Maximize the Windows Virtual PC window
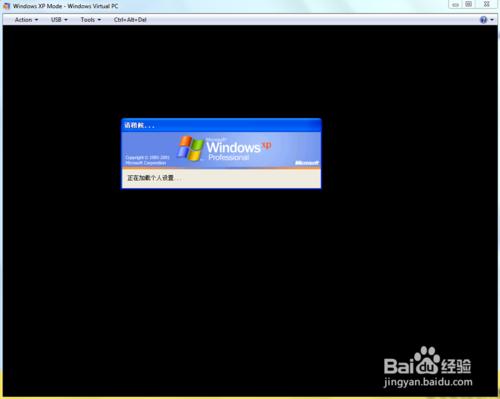Screen dimensions: 500x399 [469, 4]
